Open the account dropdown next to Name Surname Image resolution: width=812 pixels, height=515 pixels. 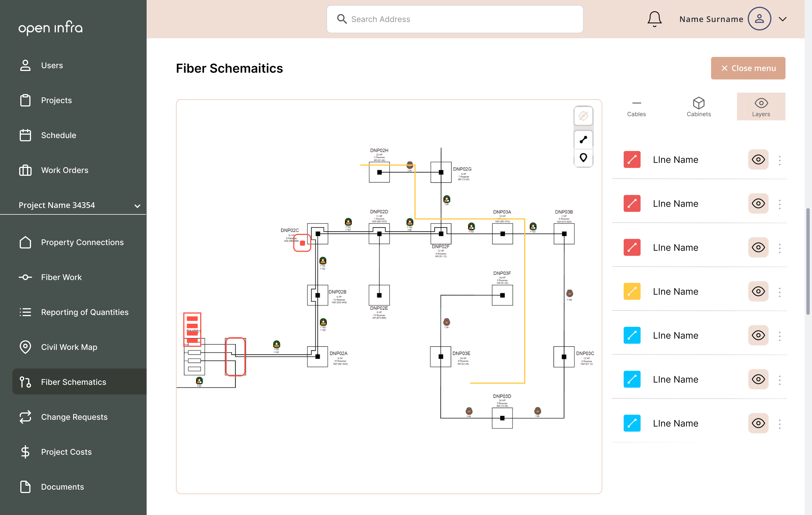(783, 19)
